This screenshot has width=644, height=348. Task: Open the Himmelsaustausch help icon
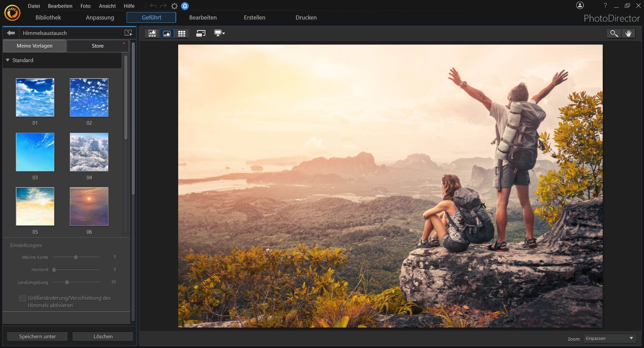pyautogui.click(x=128, y=33)
